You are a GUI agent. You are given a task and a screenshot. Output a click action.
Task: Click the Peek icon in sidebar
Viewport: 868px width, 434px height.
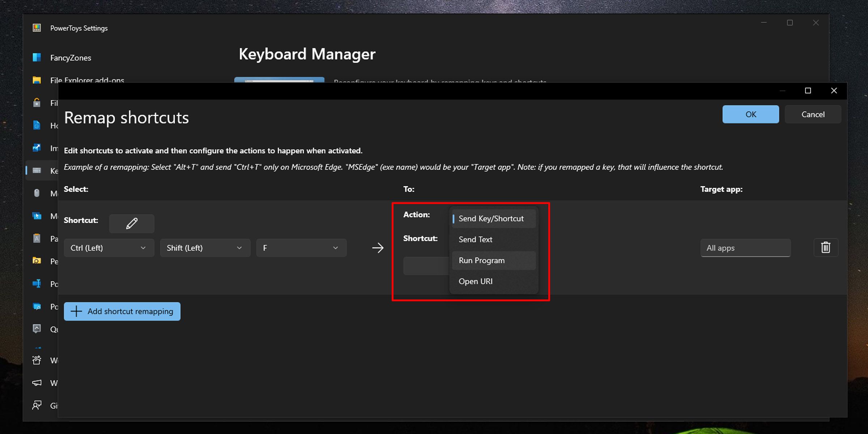[37, 261]
